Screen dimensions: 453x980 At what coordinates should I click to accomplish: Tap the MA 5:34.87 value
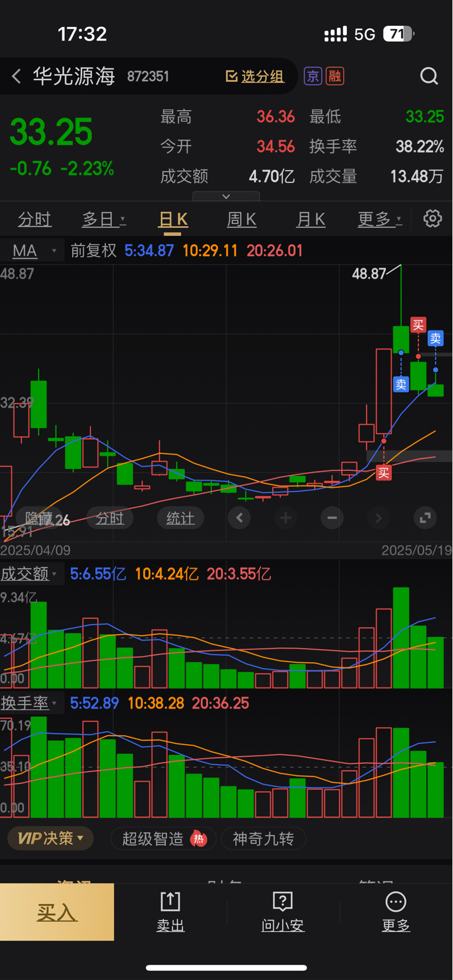point(149,251)
